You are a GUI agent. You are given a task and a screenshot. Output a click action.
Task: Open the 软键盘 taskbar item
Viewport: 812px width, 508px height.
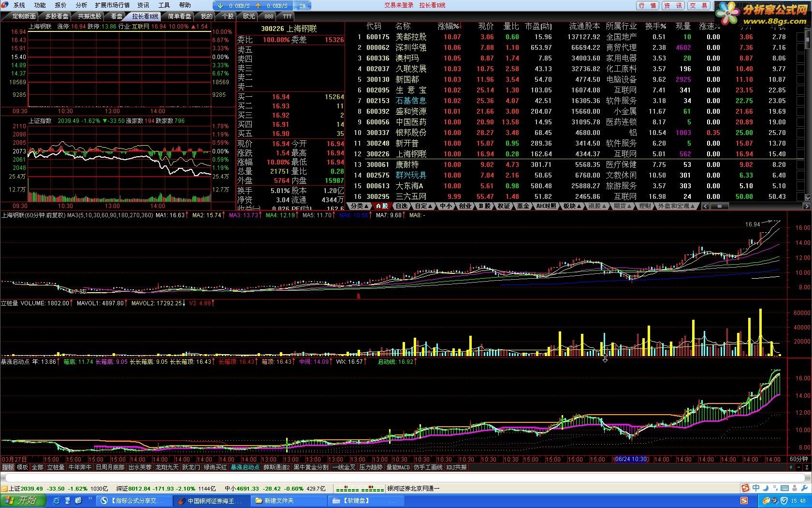click(x=366, y=501)
